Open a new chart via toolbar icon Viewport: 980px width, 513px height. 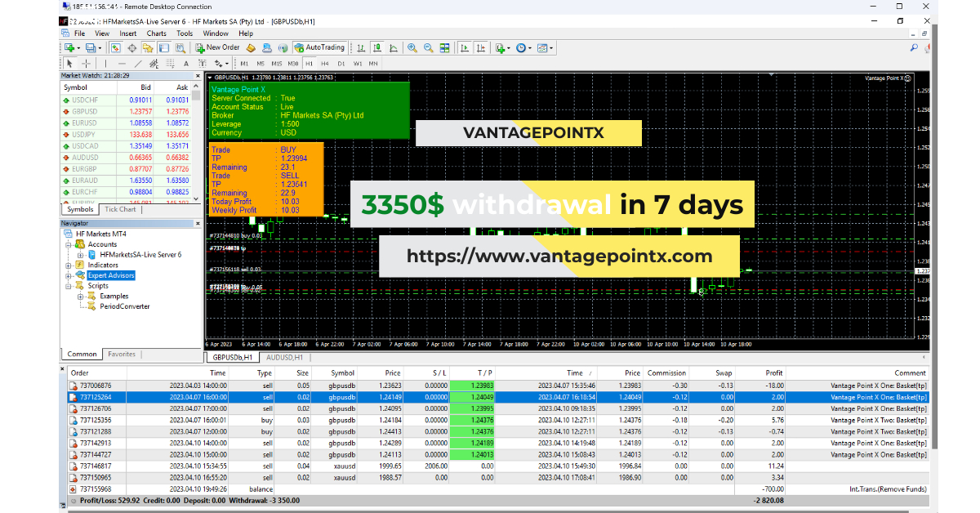[69, 47]
